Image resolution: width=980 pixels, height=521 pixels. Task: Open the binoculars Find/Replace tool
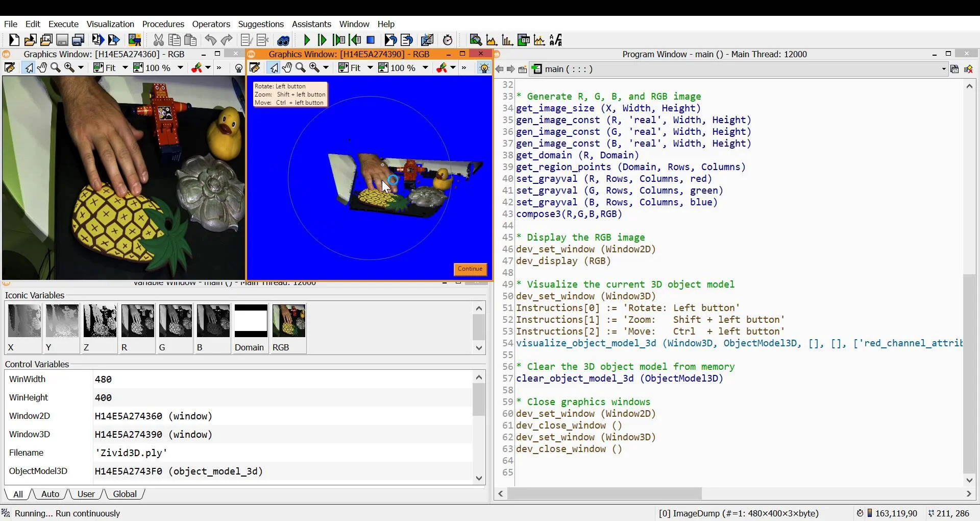coord(283,40)
